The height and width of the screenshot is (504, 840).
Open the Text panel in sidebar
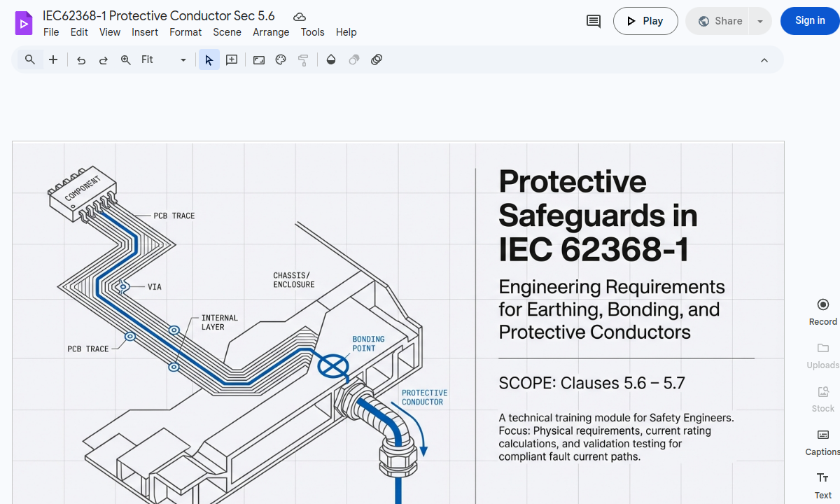(822, 484)
